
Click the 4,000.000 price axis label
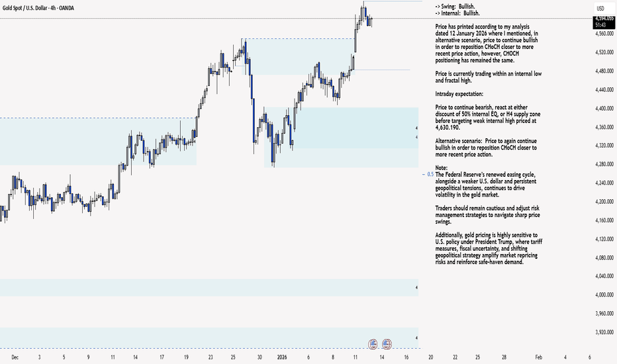point(604,294)
